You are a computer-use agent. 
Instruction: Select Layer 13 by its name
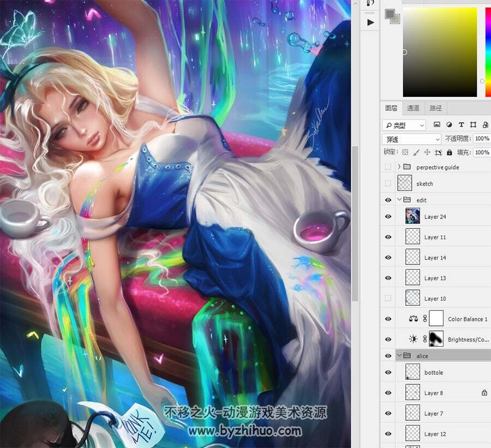tap(435, 278)
